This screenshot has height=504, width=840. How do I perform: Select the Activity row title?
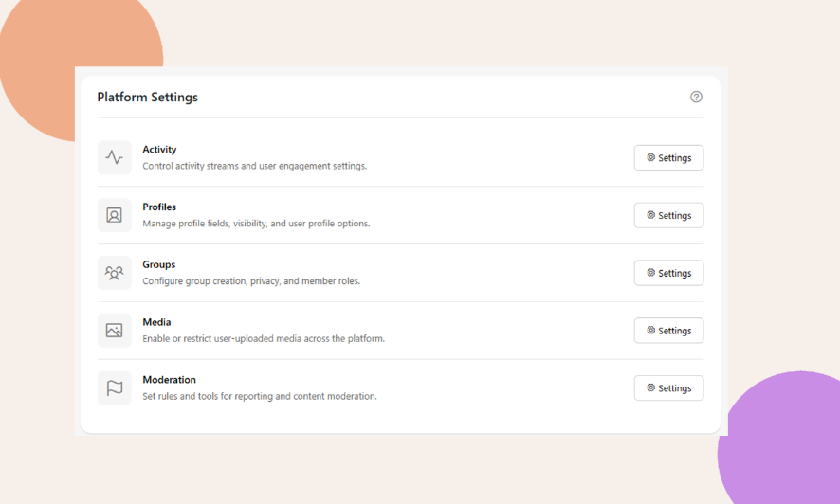(x=159, y=150)
